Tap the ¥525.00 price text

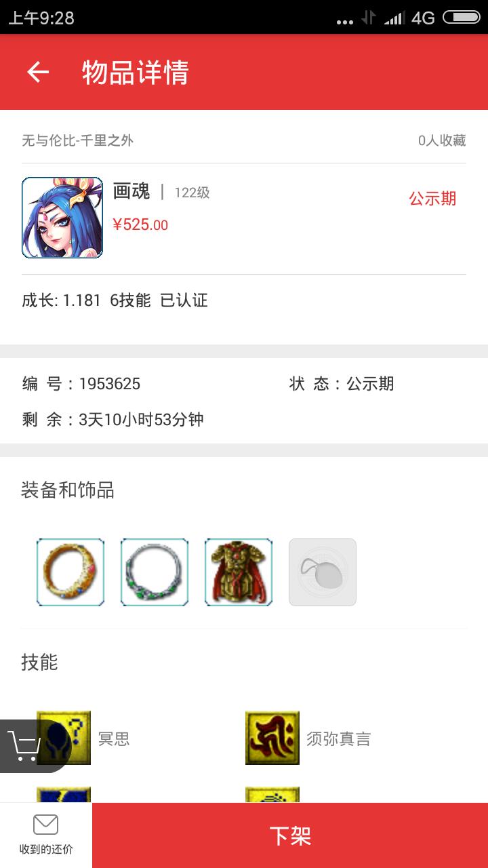(x=140, y=224)
